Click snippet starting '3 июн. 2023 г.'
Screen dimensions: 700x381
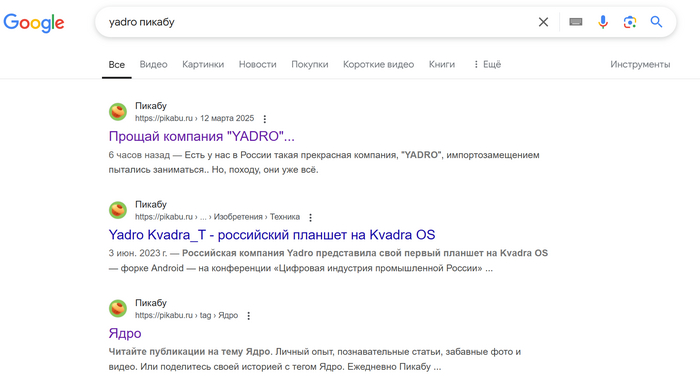coord(328,260)
